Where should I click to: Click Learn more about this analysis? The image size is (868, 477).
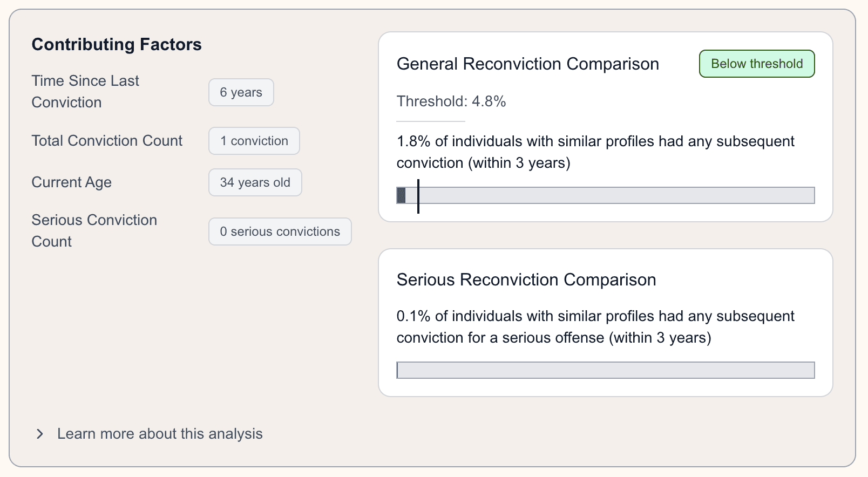pyautogui.click(x=160, y=434)
